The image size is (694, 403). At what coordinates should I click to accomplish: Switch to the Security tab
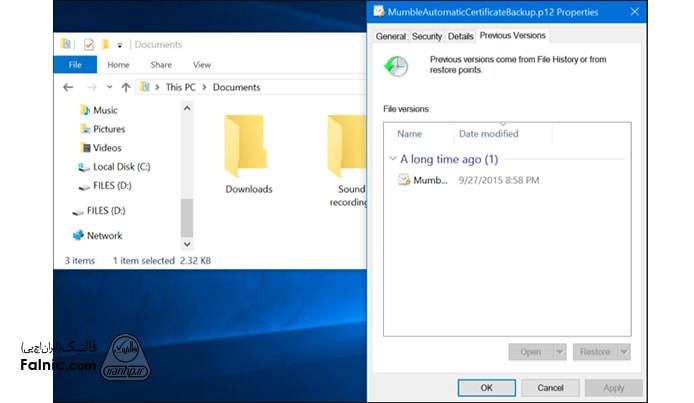427,36
